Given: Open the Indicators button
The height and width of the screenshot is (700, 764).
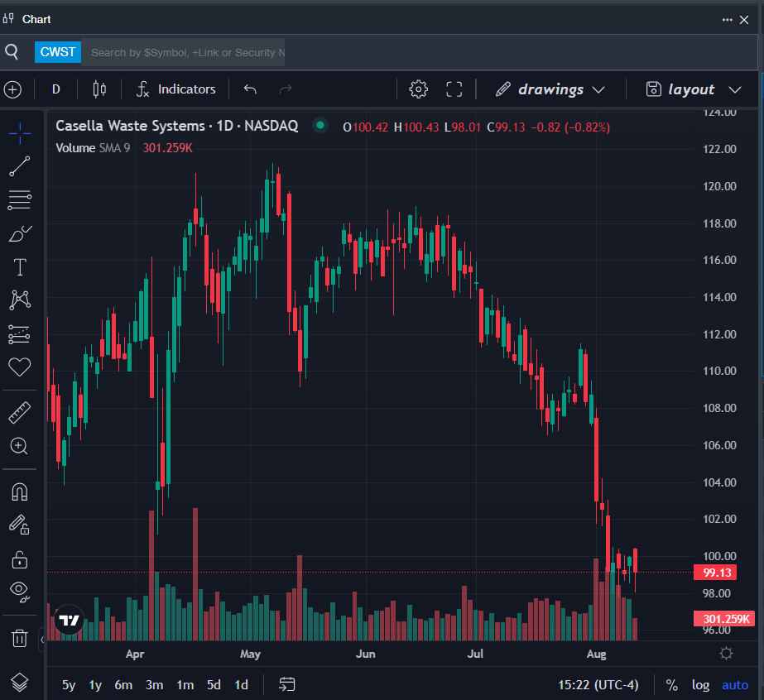Looking at the screenshot, I should (176, 89).
